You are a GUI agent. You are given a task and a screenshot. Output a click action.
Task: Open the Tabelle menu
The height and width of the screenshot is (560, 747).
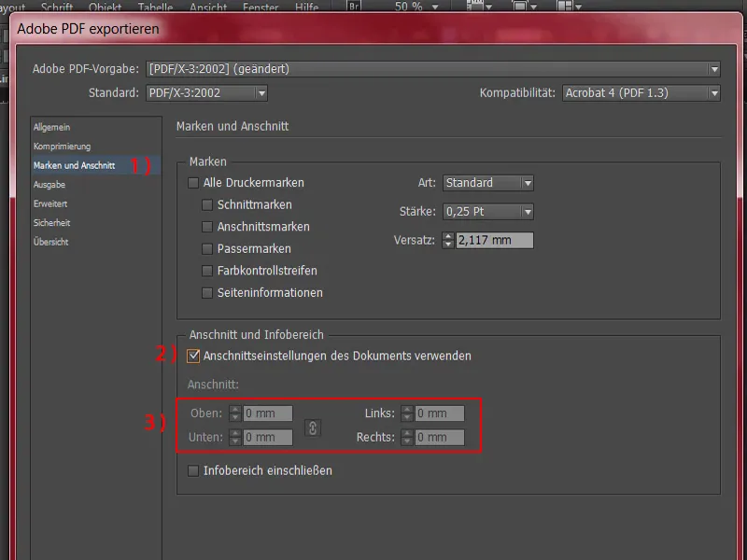155,7
